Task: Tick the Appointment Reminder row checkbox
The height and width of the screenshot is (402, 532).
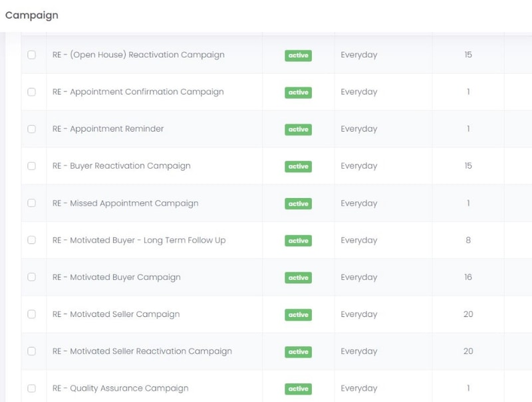Action: point(31,129)
